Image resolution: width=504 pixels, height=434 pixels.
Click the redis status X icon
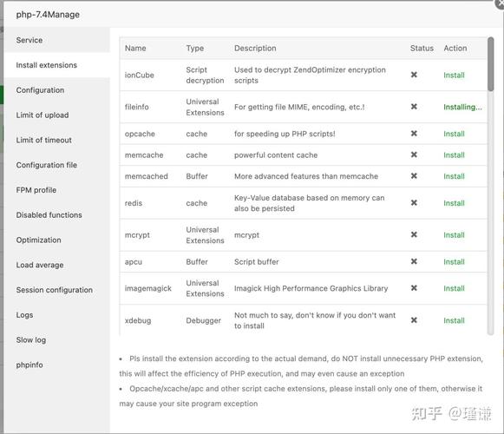click(414, 203)
